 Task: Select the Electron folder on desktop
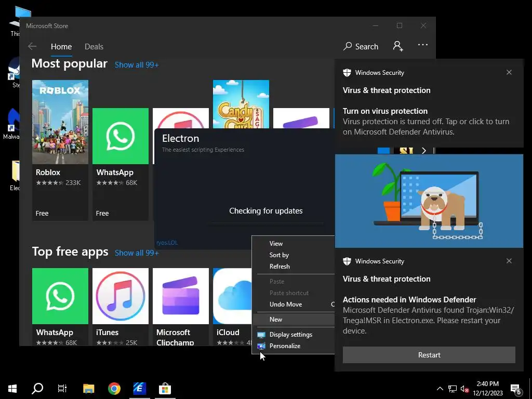pos(15,176)
